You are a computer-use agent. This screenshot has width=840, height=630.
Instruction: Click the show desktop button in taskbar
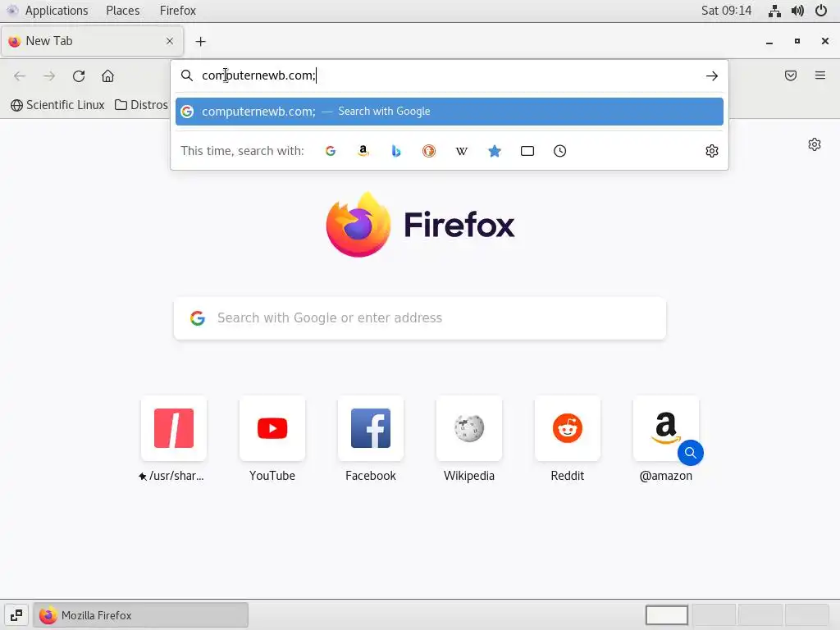pos(16,615)
